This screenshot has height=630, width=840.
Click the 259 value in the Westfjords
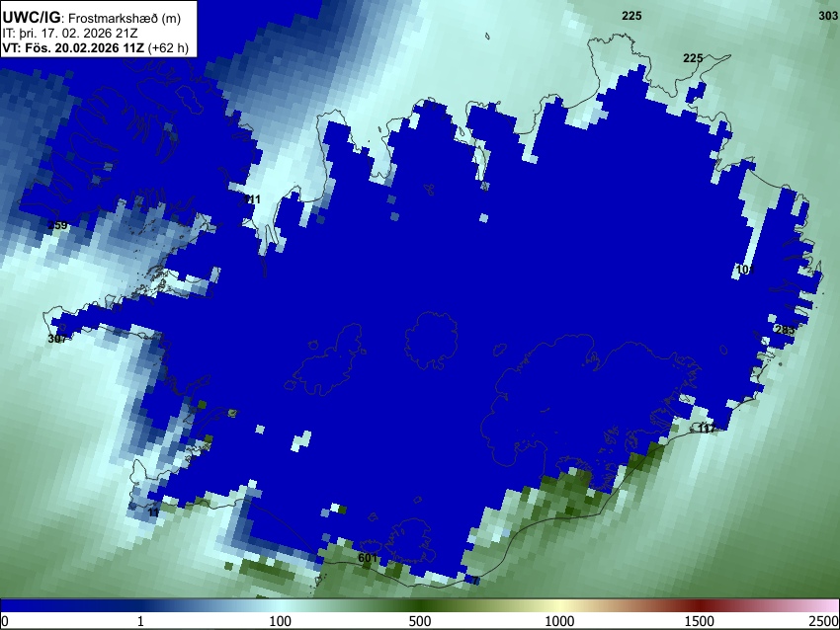point(57,225)
